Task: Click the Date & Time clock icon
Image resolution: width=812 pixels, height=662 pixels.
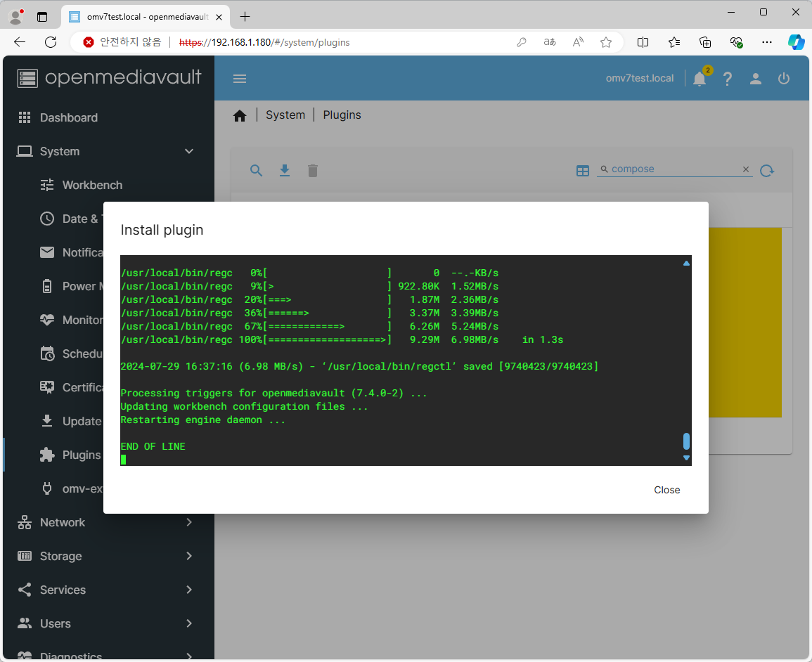Action: [x=47, y=219]
